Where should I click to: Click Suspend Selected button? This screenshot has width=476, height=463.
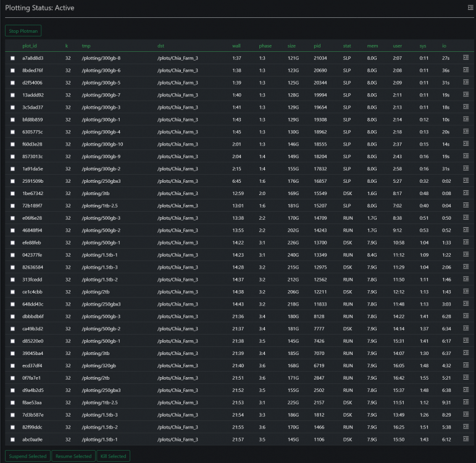(28, 456)
